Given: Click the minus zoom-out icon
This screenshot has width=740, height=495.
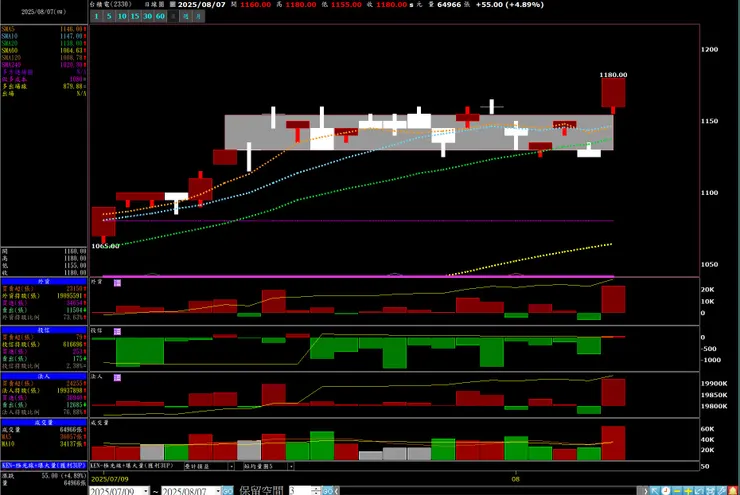Looking at the screenshot, I should point(677,491).
